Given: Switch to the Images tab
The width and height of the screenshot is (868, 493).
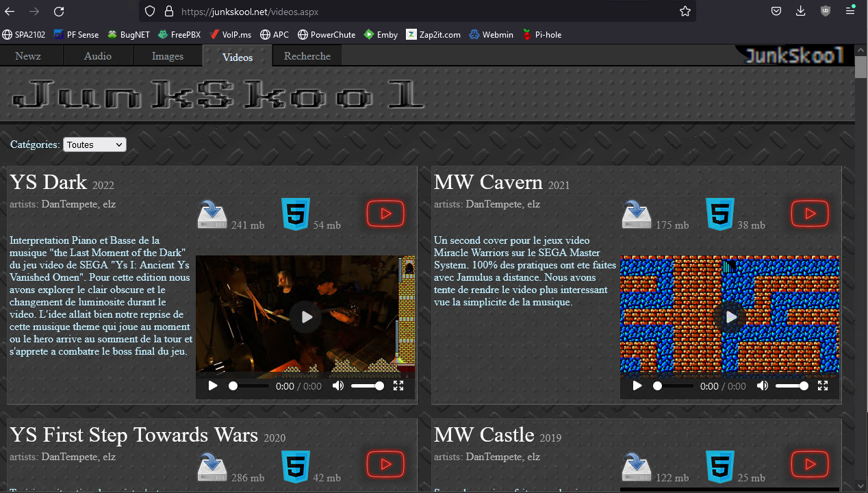Looking at the screenshot, I should point(168,56).
